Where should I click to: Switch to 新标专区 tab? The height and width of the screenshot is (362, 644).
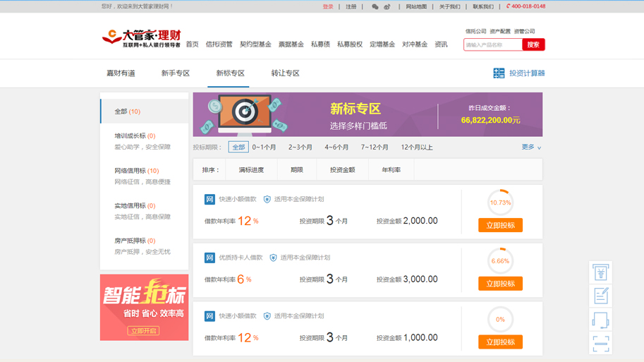coord(231,73)
